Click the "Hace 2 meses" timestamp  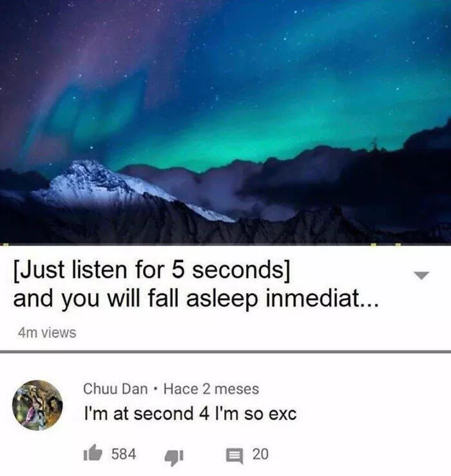211,389
